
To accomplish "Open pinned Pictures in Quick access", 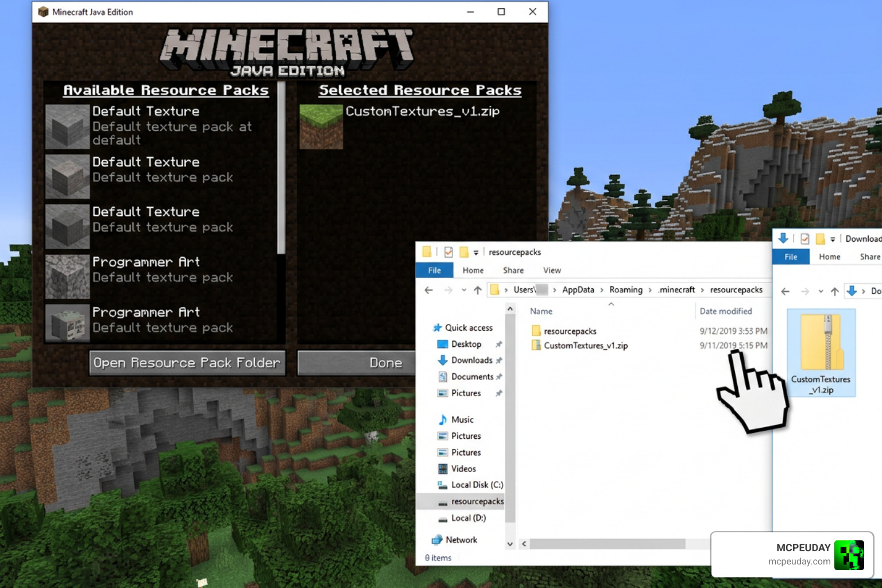I will point(466,393).
